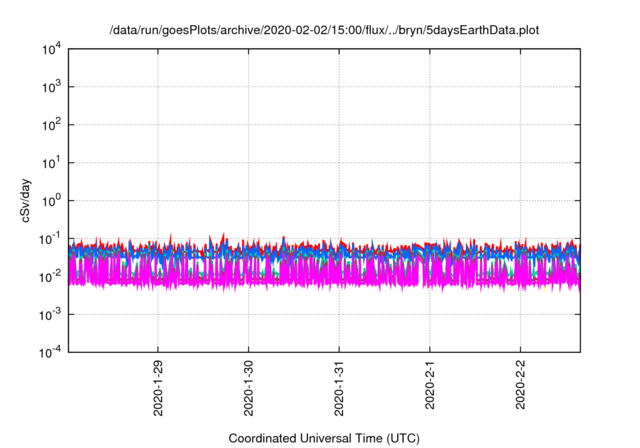Click the 2020-1-30 date tick label
Viewport: 640px width, 448px height.
tap(249, 388)
